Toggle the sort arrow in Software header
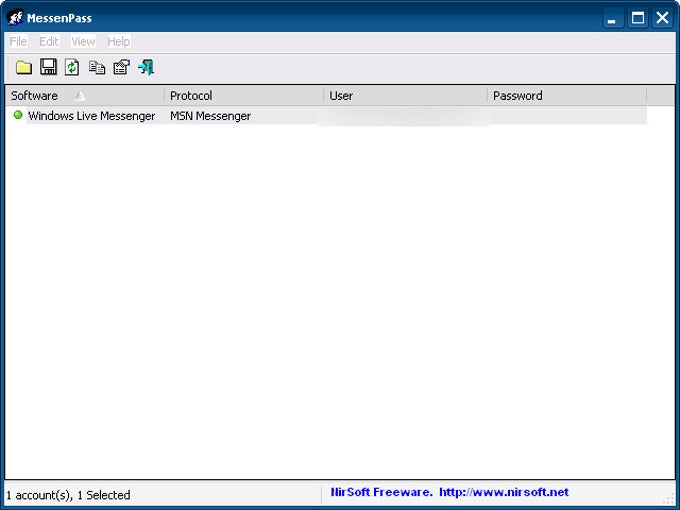 (x=79, y=96)
